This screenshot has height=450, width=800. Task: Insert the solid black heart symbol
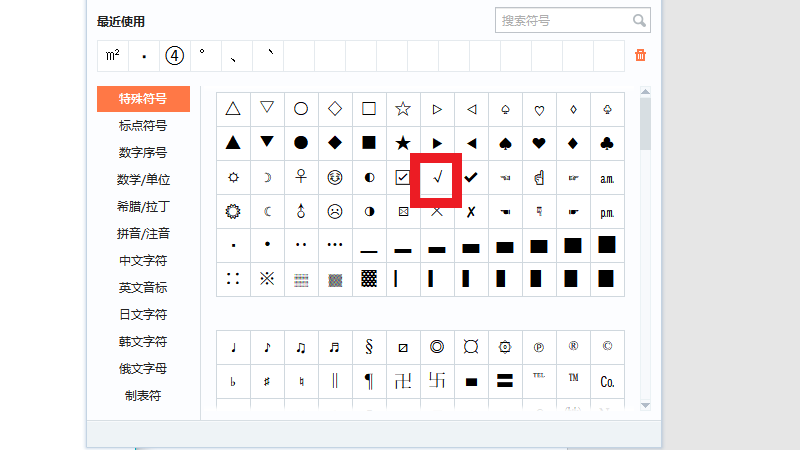tap(539, 143)
